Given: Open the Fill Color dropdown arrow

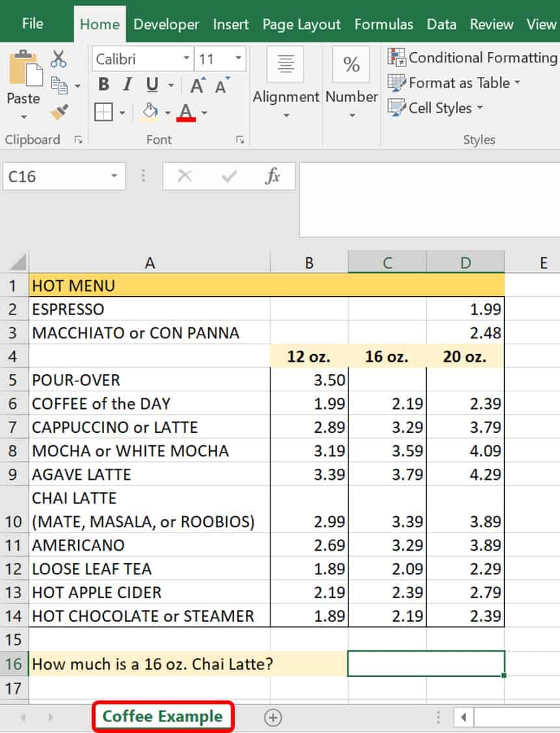Looking at the screenshot, I should (x=168, y=113).
